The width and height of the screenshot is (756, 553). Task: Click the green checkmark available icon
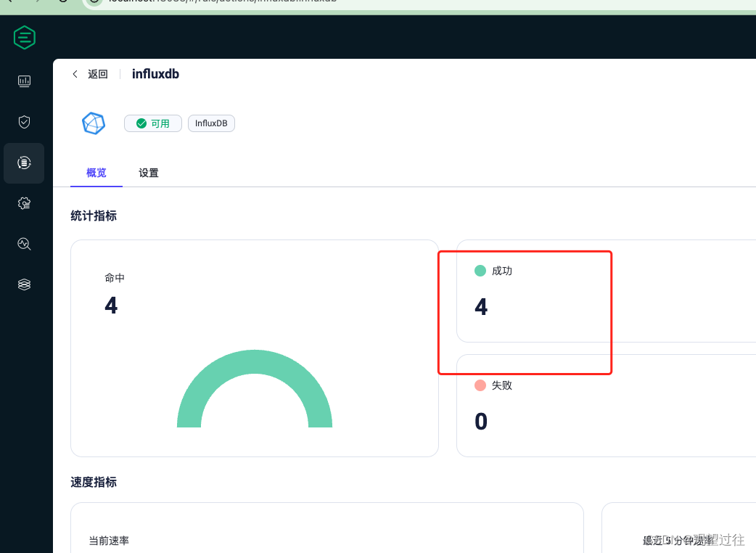pos(141,123)
